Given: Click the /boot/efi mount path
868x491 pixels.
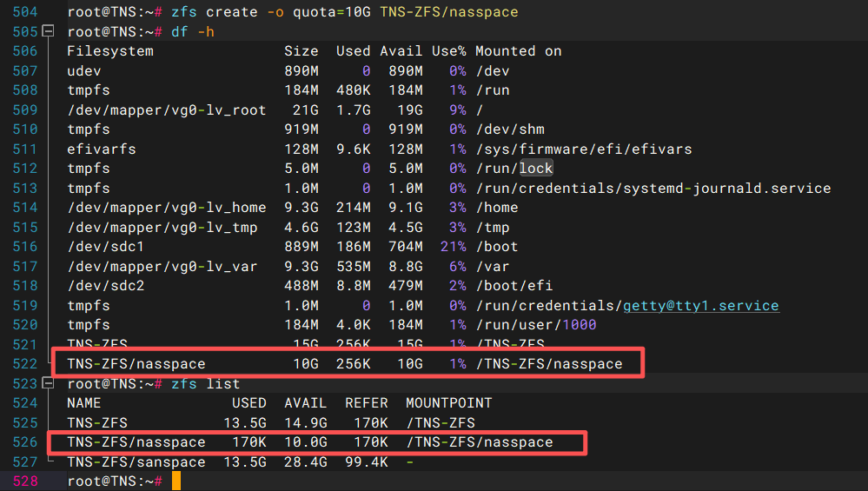Looking at the screenshot, I should 514,285.
